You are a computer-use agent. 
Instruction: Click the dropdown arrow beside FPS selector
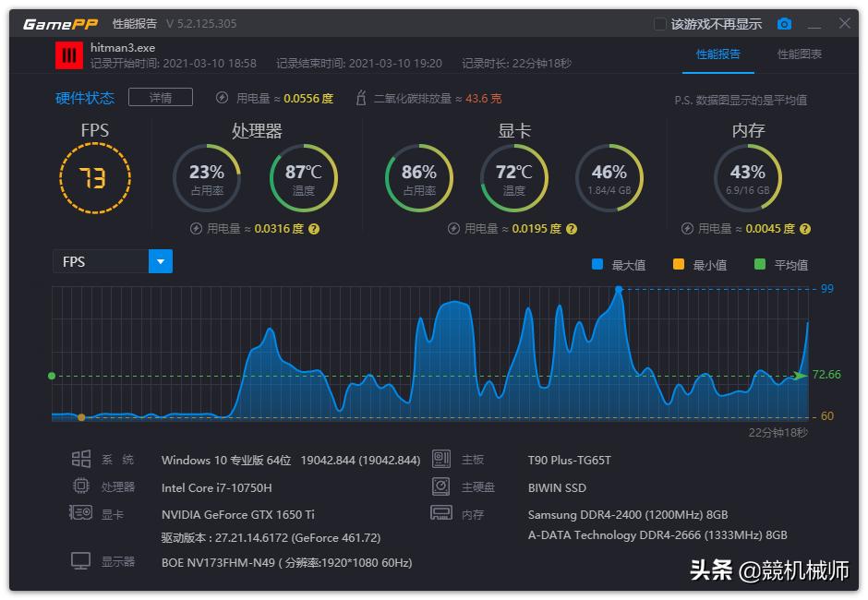[161, 261]
